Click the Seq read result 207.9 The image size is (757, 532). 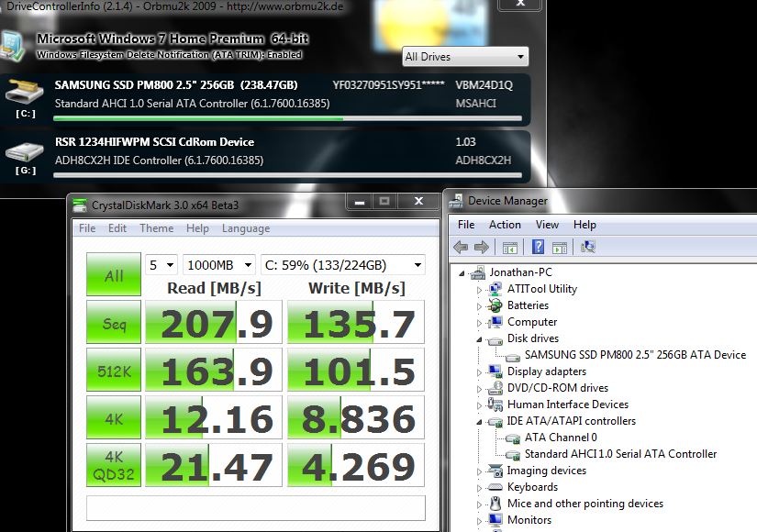[214, 322]
